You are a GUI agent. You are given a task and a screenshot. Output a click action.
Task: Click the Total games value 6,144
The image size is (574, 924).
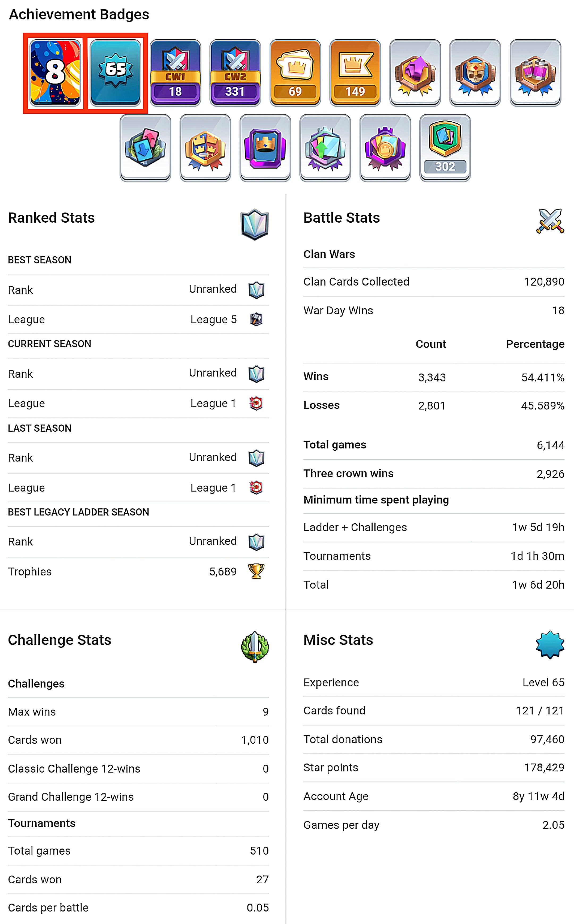tap(550, 445)
